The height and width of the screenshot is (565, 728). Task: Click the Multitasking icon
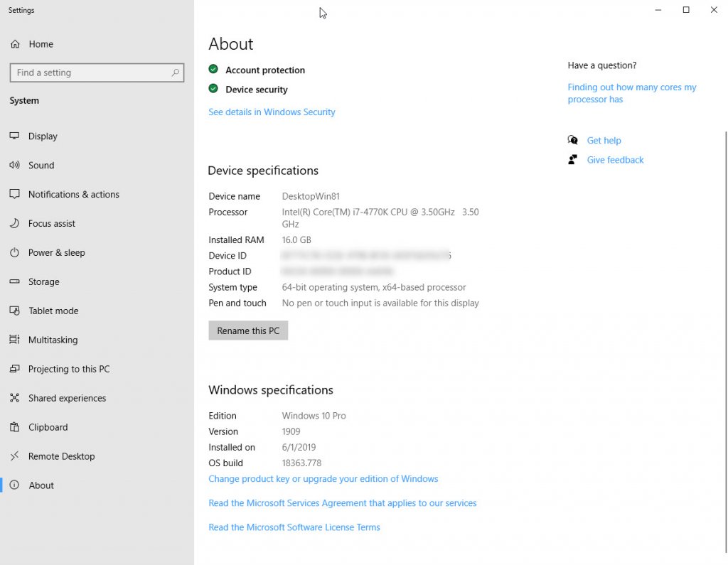pyautogui.click(x=14, y=340)
